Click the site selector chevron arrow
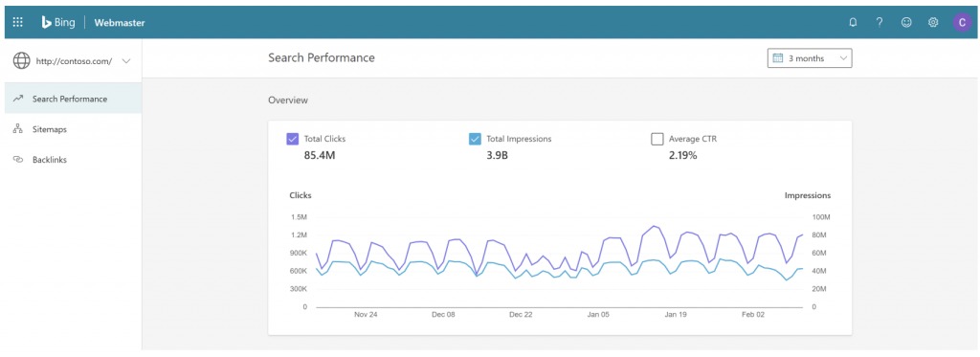Viewport: 980px width, 357px height. pyautogui.click(x=125, y=61)
